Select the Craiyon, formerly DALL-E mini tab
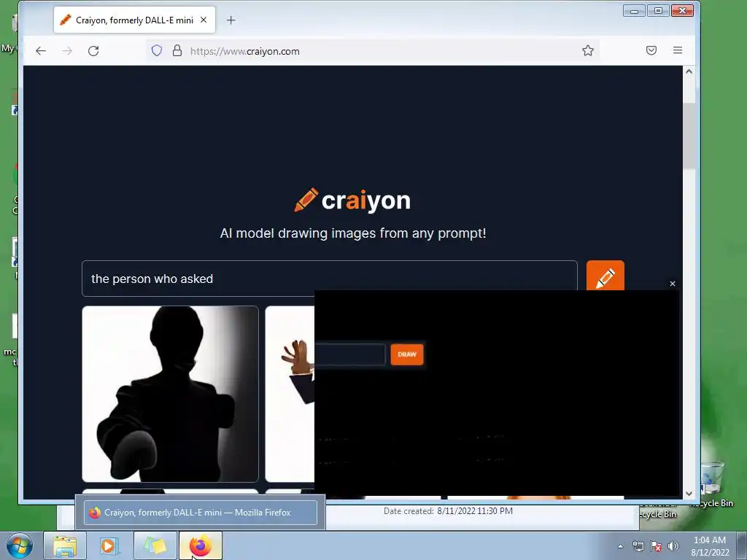The height and width of the screenshot is (560, 747). tap(134, 20)
